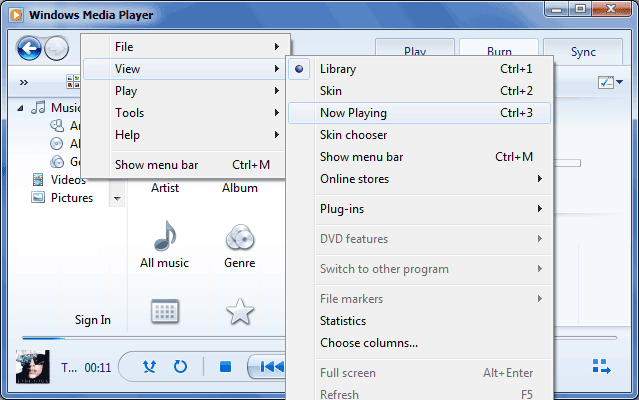Select Choose columns... menu entry
The width and height of the screenshot is (639, 400).
click(x=419, y=343)
